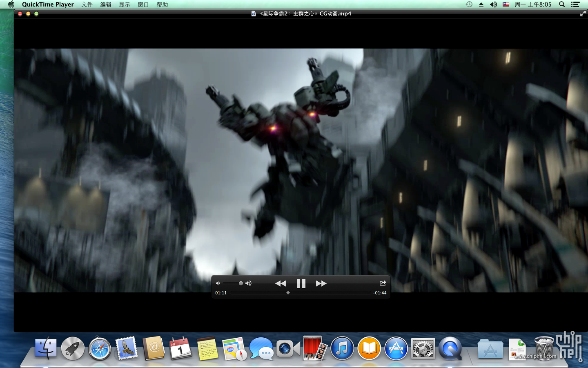The image size is (588, 368).
Task: Click the elapsed time 01:11
Action: pyautogui.click(x=221, y=293)
